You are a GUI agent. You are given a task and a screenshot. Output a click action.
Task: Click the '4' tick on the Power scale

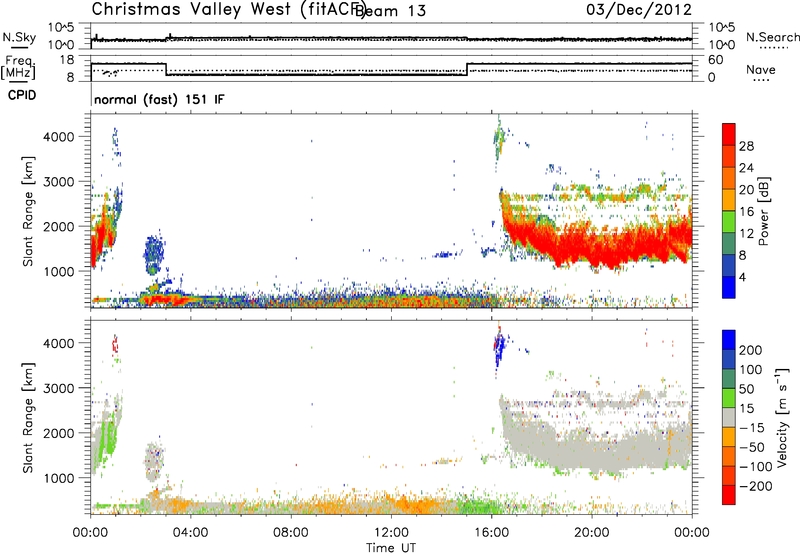point(743,278)
